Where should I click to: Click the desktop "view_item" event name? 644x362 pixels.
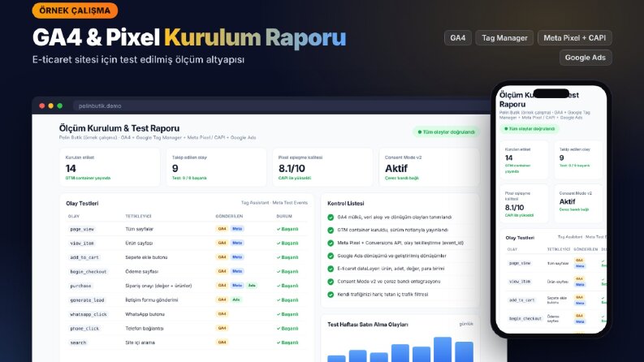[x=82, y=243]
